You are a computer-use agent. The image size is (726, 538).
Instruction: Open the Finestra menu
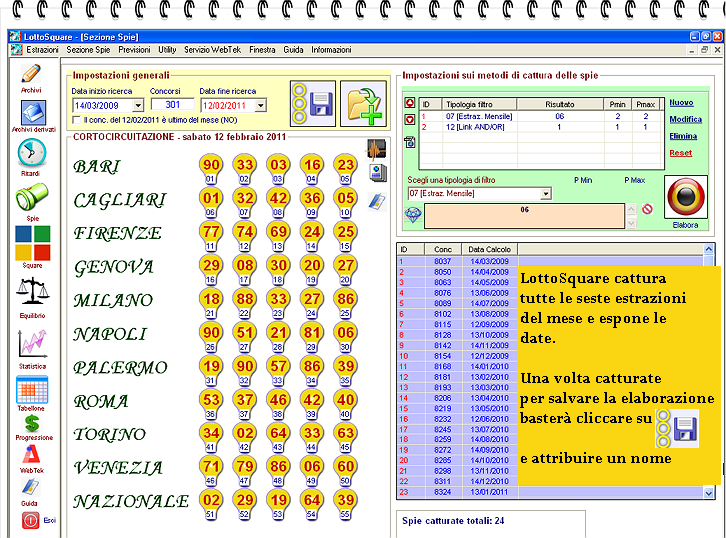(262, 50)
